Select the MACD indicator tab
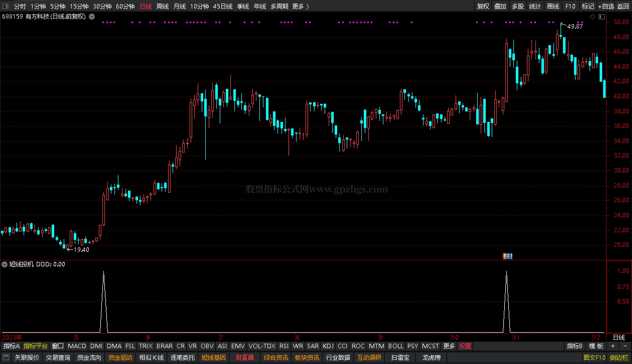This screenshot has height=364, width=632. [x=77, y=346]
